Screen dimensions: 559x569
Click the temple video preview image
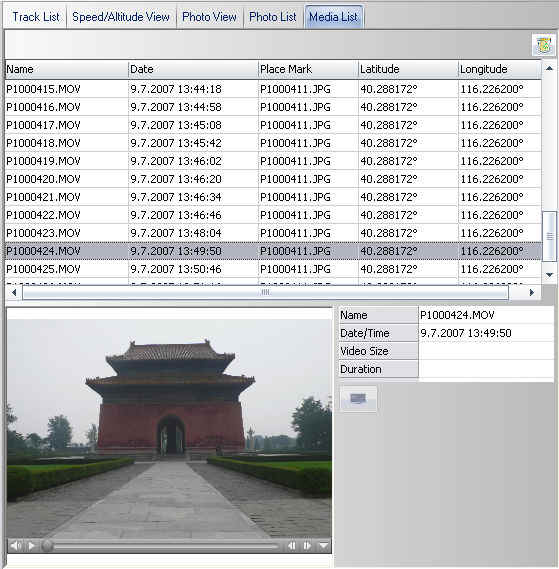coord(169,428)
